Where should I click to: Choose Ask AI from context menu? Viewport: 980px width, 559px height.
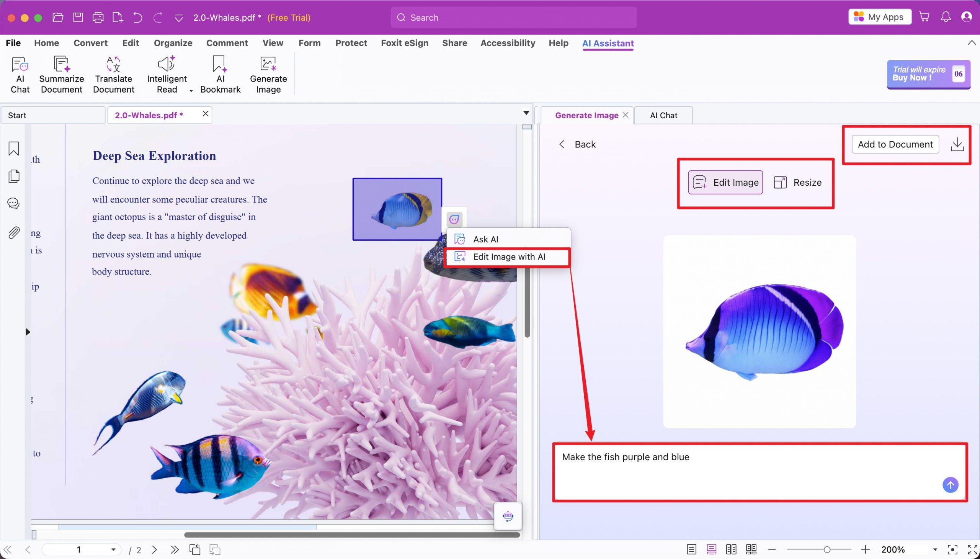coord(508,239)
